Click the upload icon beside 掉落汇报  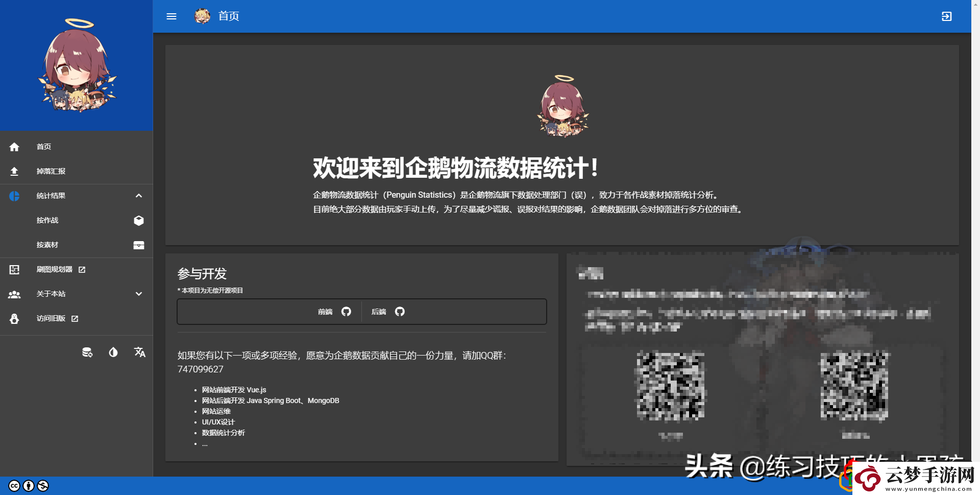pyautogui.click(x=14, y=171)
